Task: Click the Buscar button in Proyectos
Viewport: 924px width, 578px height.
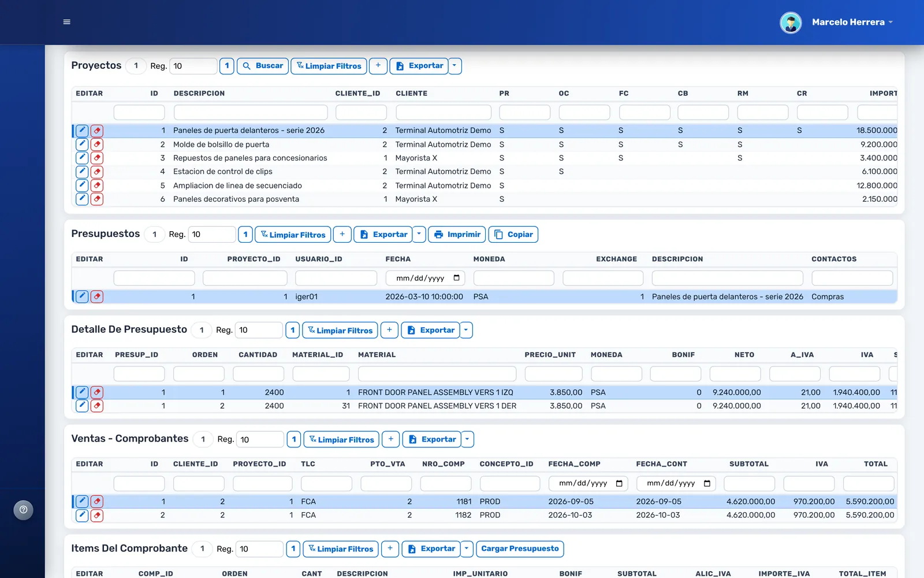Action: click(x=263, y=66)
